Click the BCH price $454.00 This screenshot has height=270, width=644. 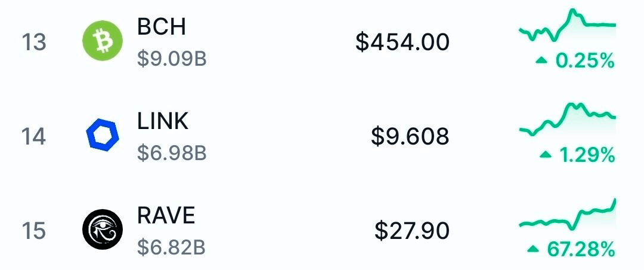pos(402,42)
